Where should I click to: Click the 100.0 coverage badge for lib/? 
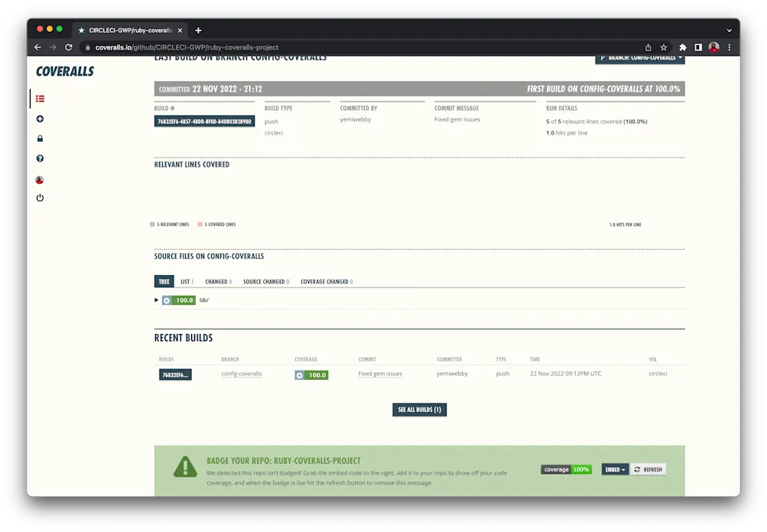click(x=179, y=300)
